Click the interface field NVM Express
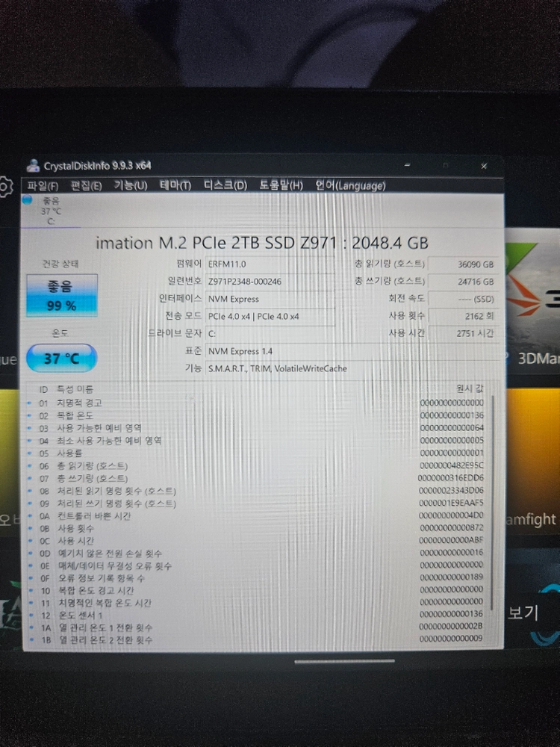The height and width of the screenshot is (747, 560). tap(270, 300)
